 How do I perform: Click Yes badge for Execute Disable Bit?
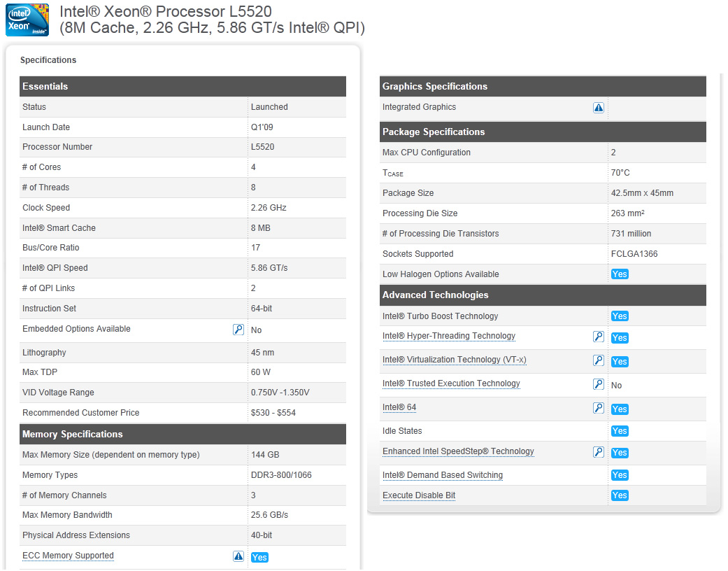620,495
